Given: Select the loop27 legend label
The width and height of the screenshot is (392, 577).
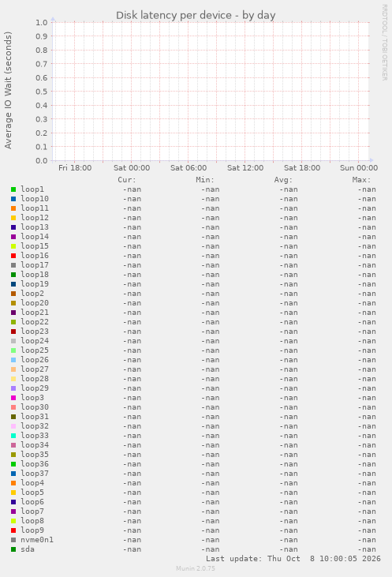Looking at the screenshot, I should click(35, 369).
